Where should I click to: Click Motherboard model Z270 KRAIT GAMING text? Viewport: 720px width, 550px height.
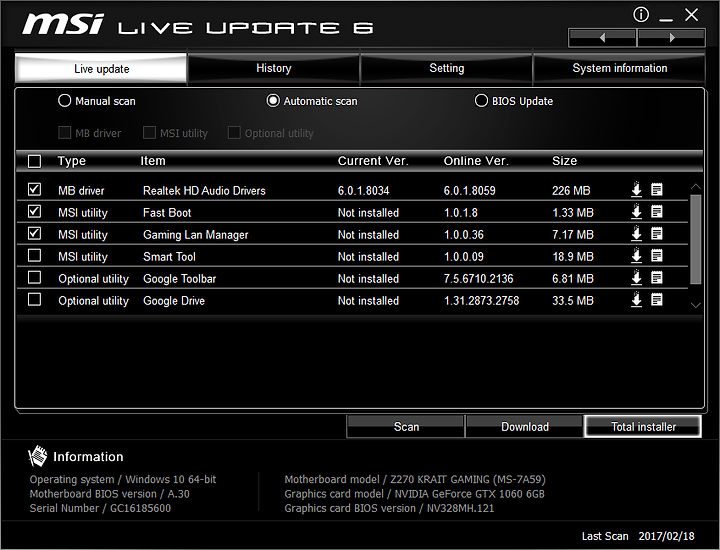click(x=415, y=479)
